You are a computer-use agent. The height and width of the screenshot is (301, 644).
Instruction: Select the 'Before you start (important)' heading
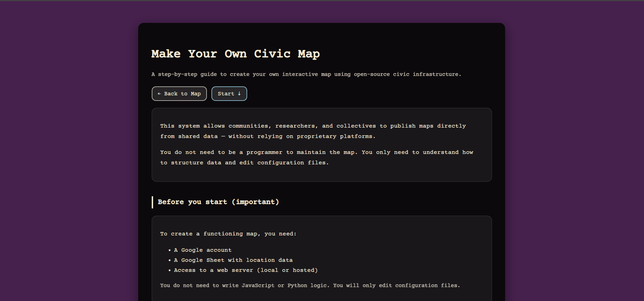218,202
